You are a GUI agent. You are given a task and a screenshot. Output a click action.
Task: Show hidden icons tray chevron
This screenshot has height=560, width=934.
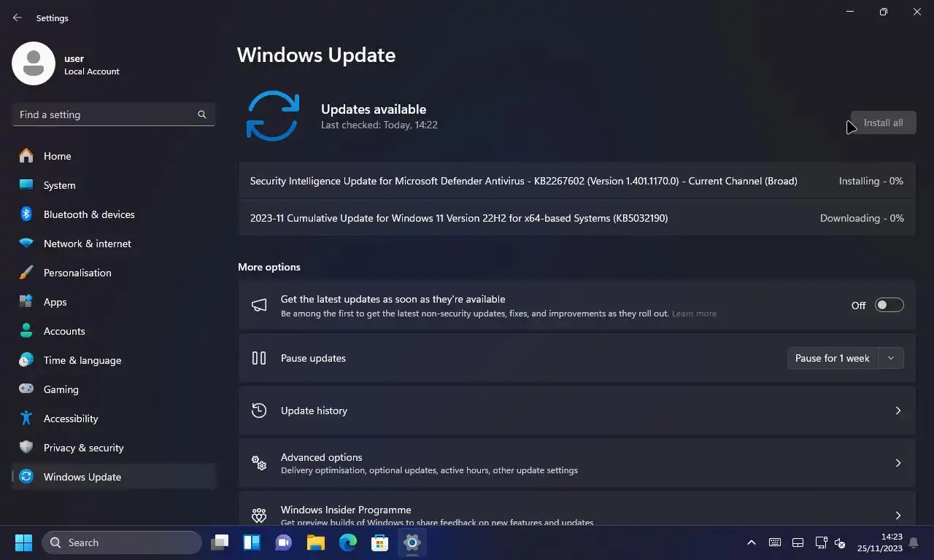click(x=751, y=542)
